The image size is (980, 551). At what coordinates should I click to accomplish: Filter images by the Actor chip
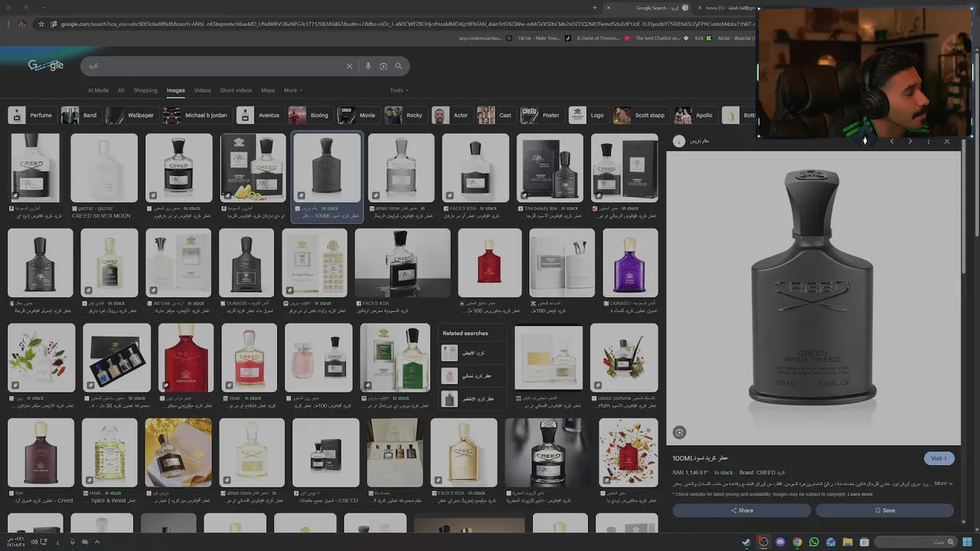451,116
